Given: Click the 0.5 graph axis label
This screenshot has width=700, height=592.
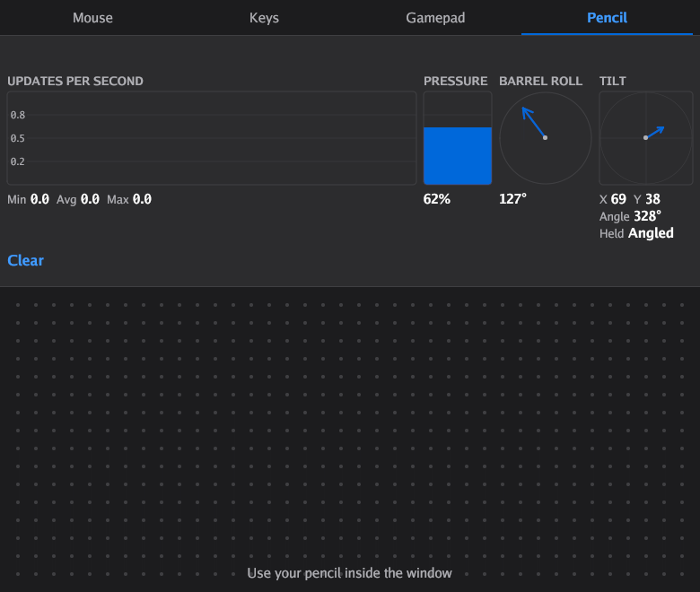Looking at the screenshot, I should (x=18, y=138).
